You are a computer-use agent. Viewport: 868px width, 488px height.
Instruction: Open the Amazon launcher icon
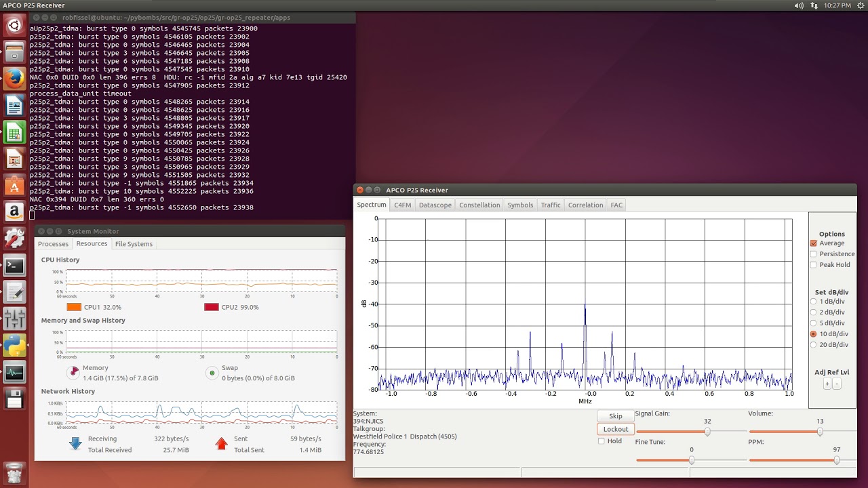point(14,212)
